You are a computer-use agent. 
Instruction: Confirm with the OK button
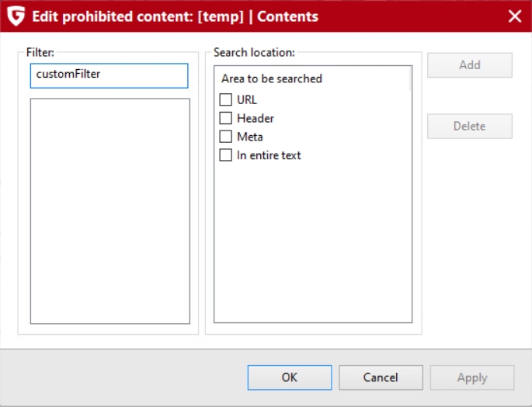[x=290, y=377]
